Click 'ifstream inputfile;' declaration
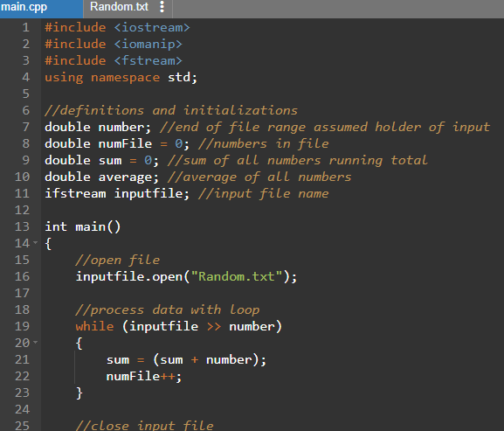The height and width of the screenshot is (431, 504). [117, 193]
